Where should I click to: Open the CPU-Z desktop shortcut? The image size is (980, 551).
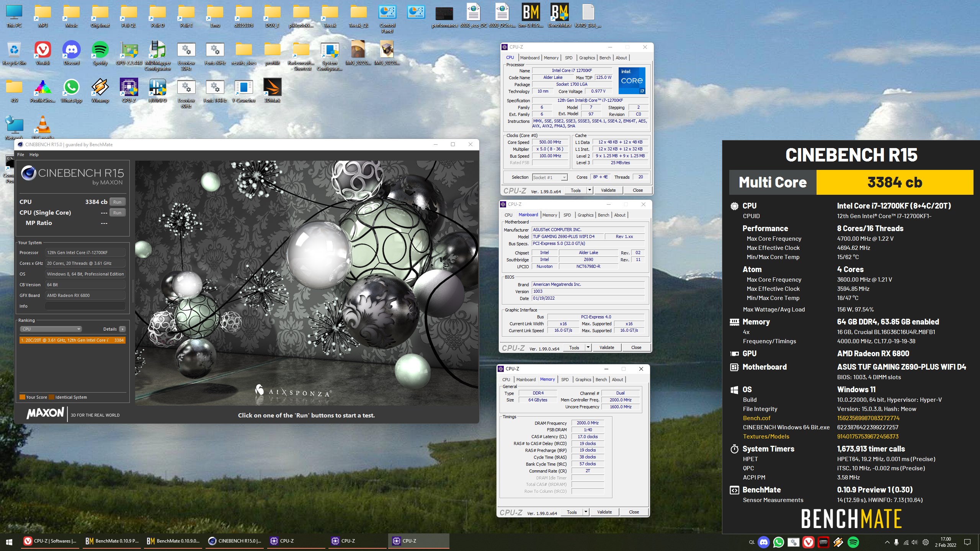129,91
